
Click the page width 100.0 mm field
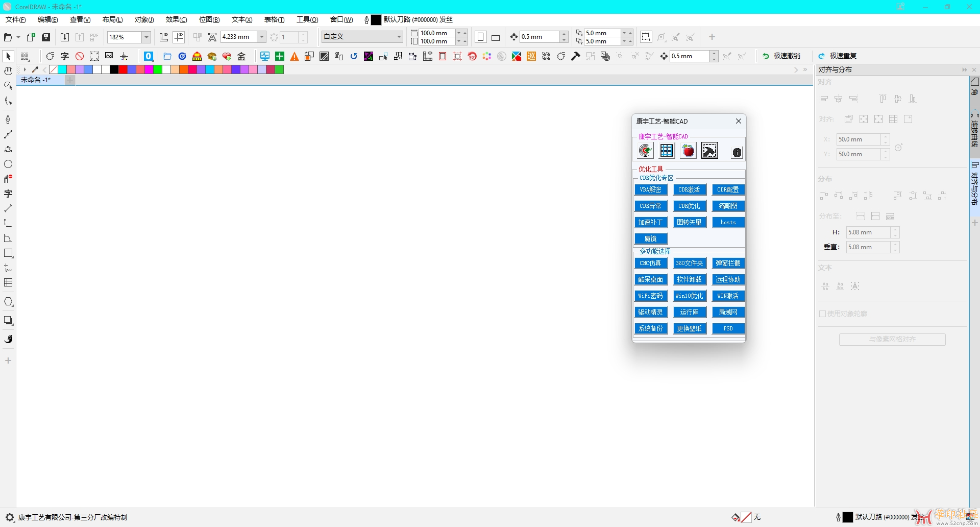437,33
